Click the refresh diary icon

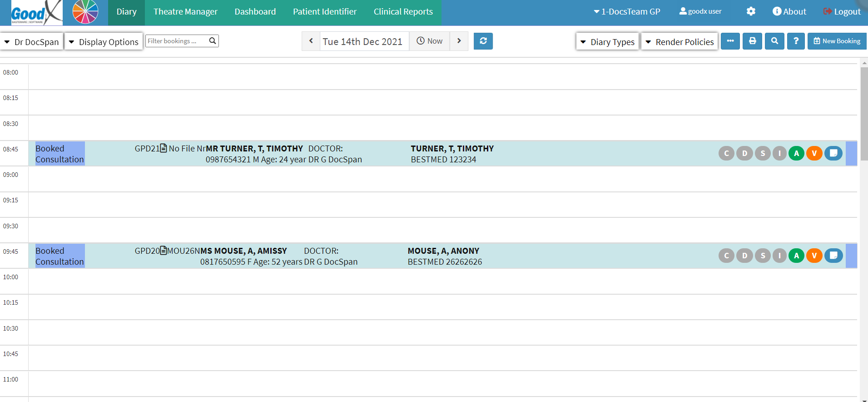coord(483,41)
